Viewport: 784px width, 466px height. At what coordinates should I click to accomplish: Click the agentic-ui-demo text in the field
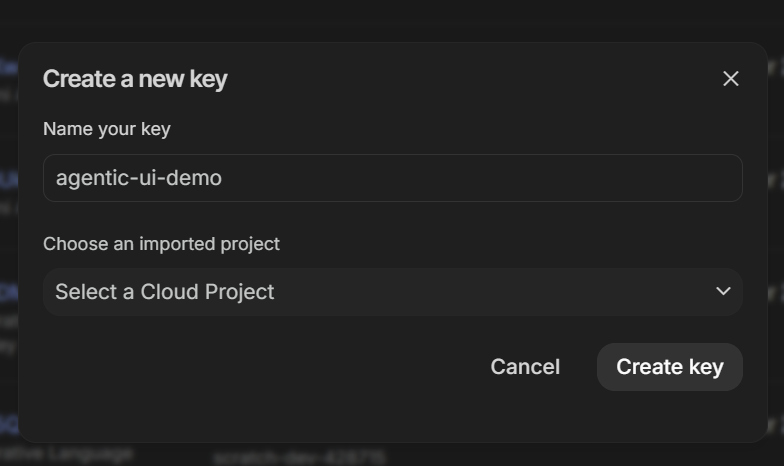point(139,178)
